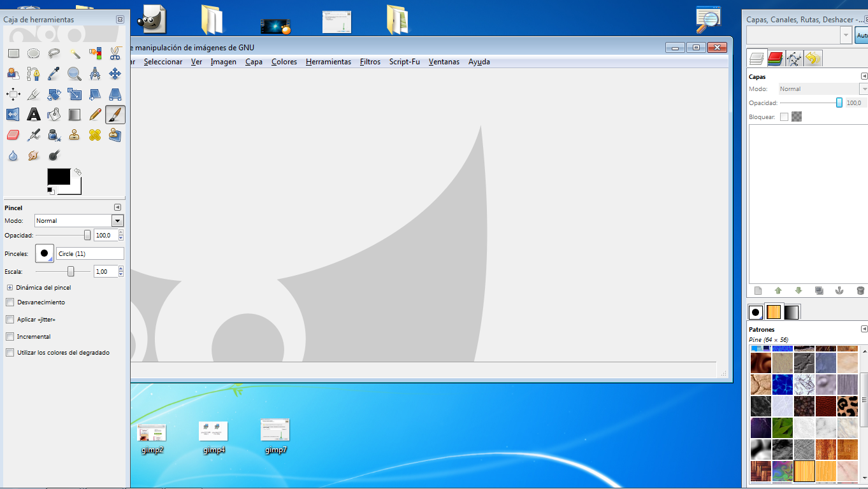Enable the Desvanecimiento checkbox
This screenshot has height=489, width=868.
click(x=10, y=302)
